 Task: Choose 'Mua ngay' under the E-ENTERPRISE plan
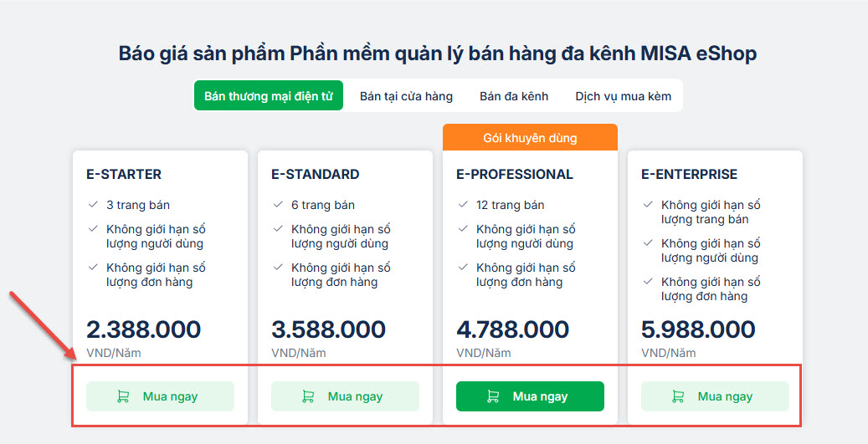pos(715,396)
